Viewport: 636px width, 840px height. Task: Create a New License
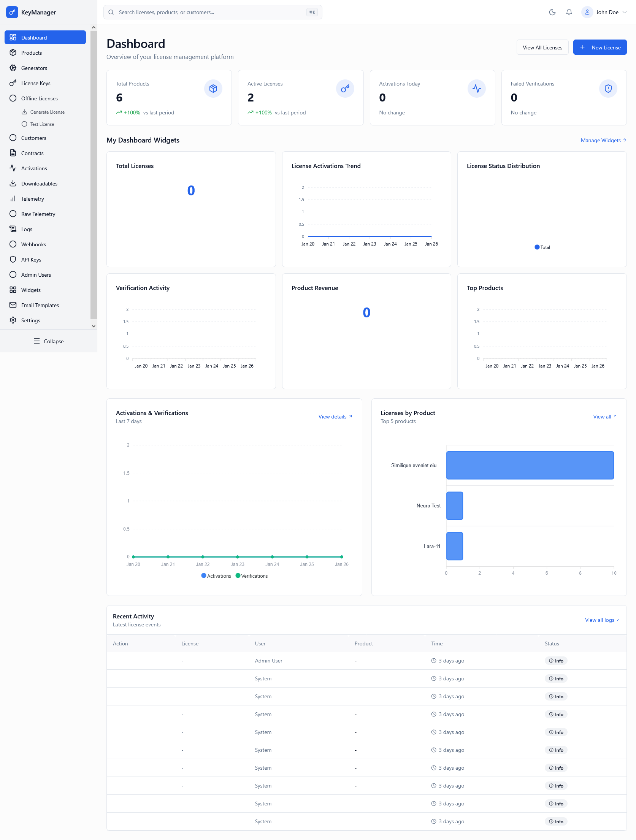coord(600,47)
